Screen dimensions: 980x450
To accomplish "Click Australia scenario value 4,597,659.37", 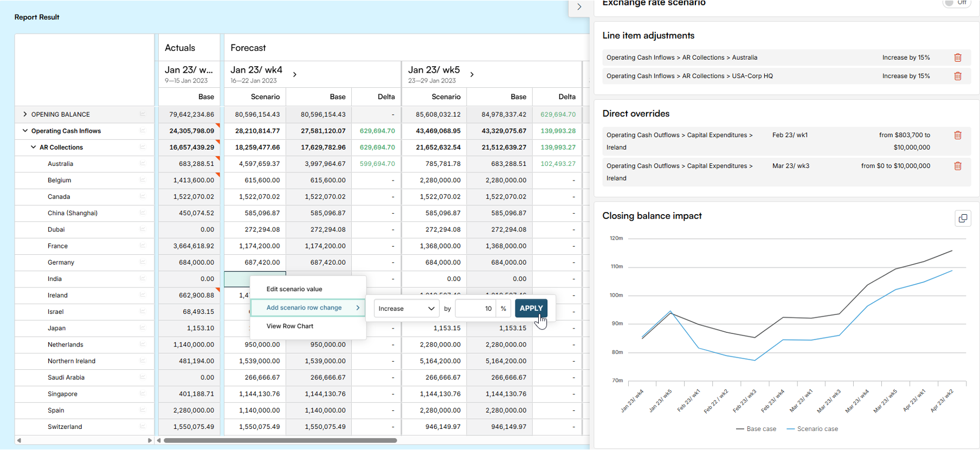I will pyautogui.click(x=260, y=164).
